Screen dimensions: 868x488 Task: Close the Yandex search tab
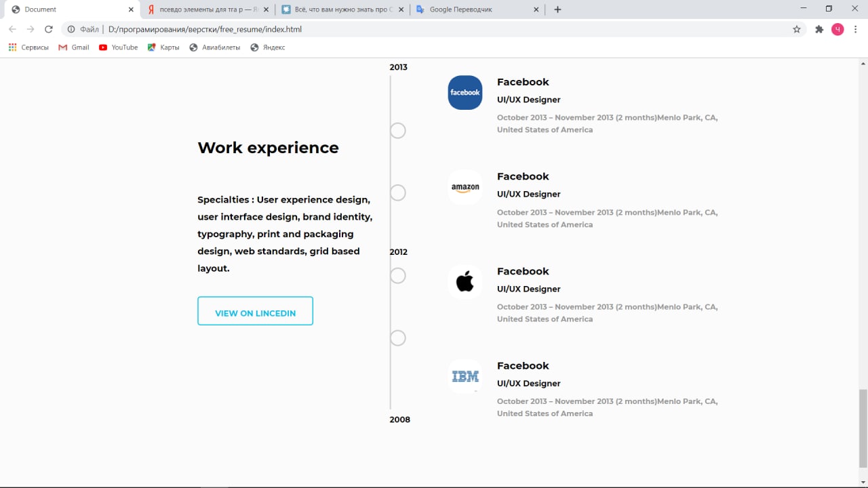[266, 9]
